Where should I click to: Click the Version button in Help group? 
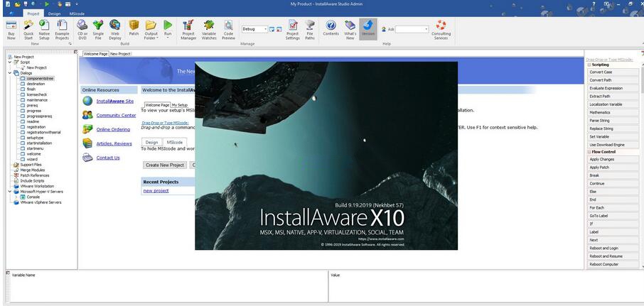pyautogui.click(x=368, y=29)
